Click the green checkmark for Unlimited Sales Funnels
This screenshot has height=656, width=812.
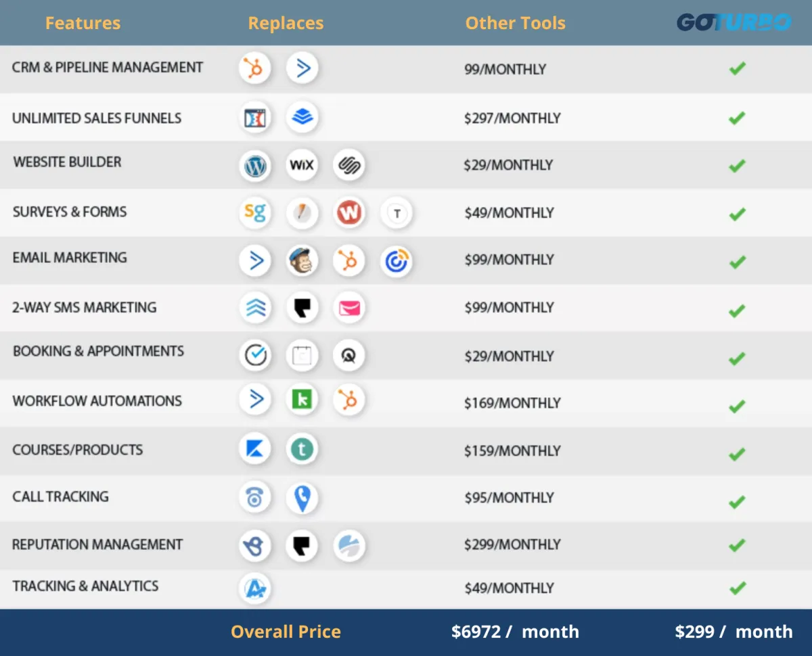coord(738,118)
